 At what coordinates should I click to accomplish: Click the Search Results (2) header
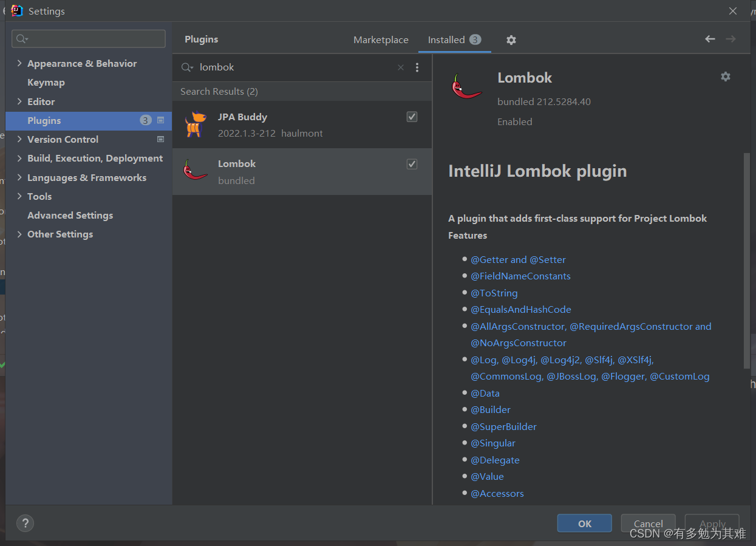tap(219, 91)
